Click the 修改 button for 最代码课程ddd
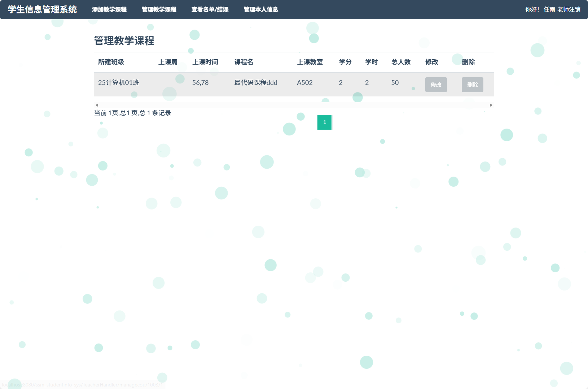This screenshot has width=588, height=389. (x=436, y=85)
